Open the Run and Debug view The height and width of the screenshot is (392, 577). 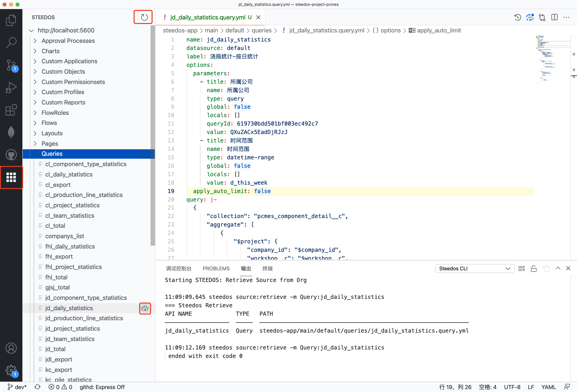tap(11, 88)
